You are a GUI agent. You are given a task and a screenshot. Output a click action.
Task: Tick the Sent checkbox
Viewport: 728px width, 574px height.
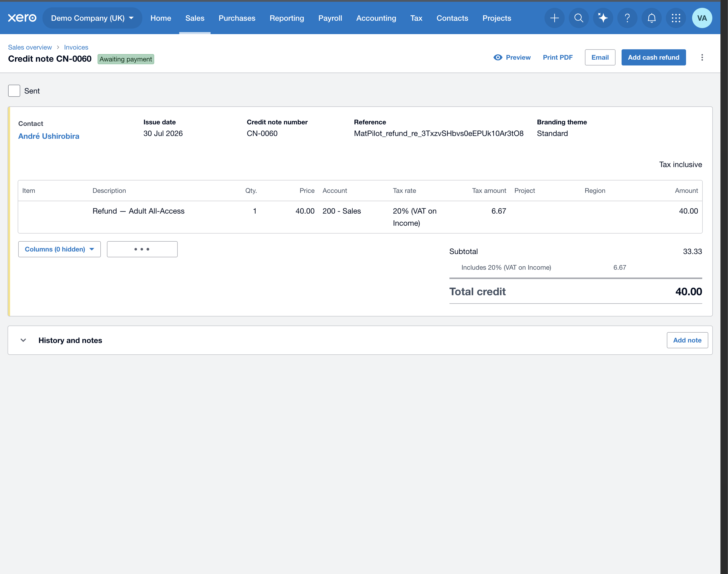(x=14, y=91)
